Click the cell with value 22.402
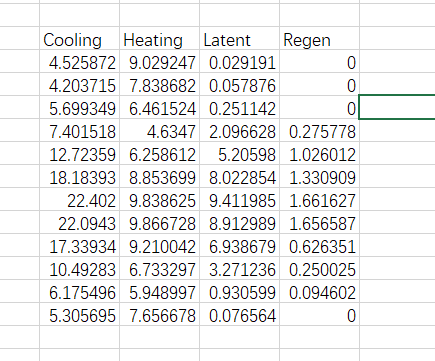This screenshot has width=435, height=361. (x=79, y=199)
